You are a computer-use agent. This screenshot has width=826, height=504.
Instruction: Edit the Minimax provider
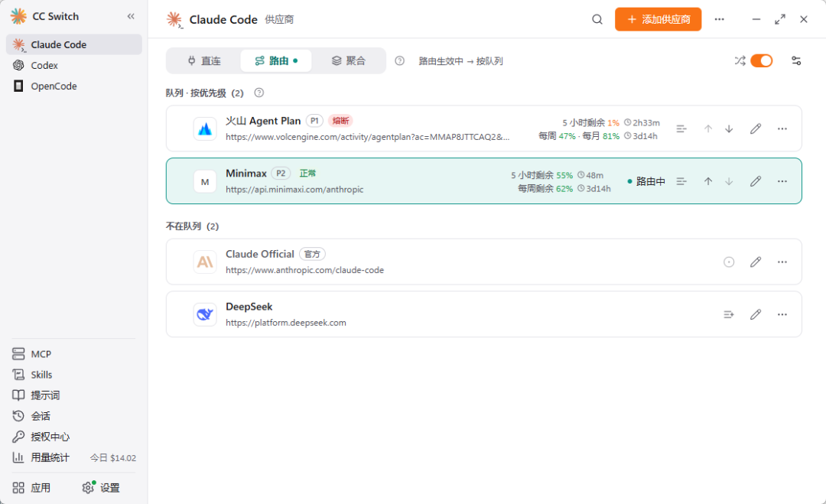tap(756, 181)
